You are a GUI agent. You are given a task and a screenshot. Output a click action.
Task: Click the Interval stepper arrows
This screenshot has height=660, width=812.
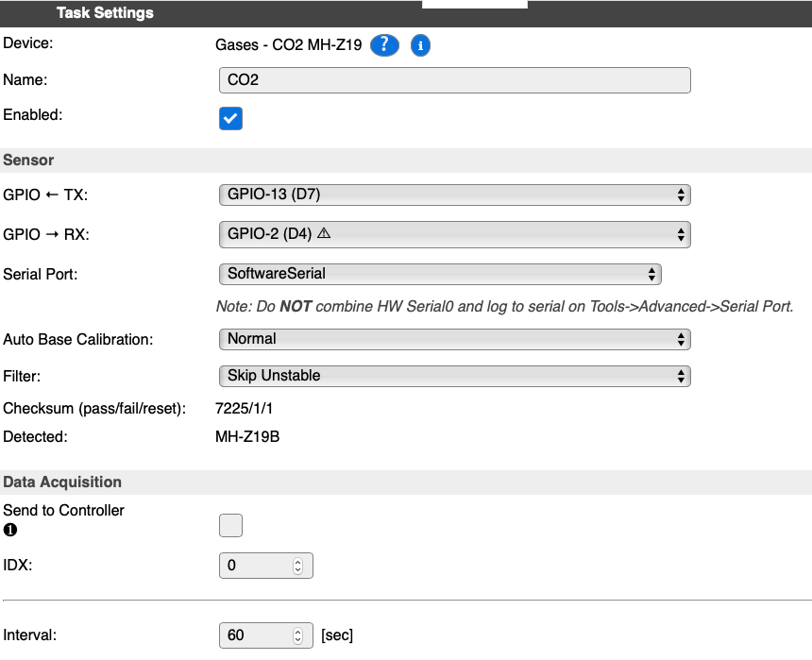click(x=297, y=635)
